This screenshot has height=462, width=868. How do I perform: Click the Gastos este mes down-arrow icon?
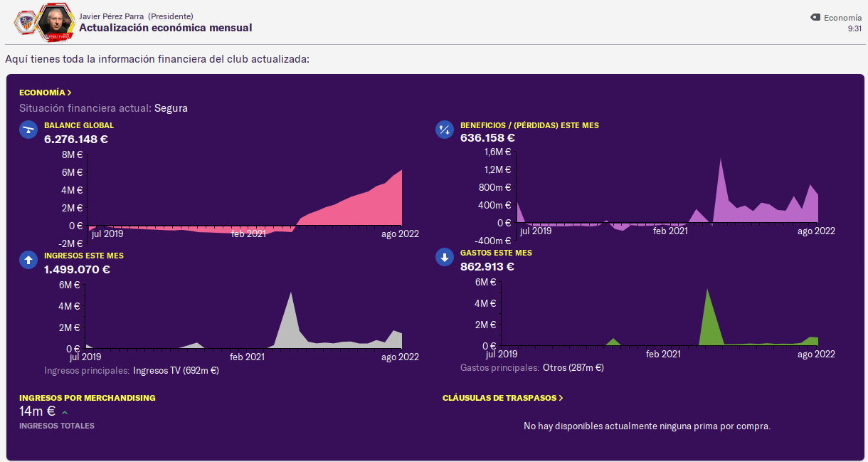445,257
